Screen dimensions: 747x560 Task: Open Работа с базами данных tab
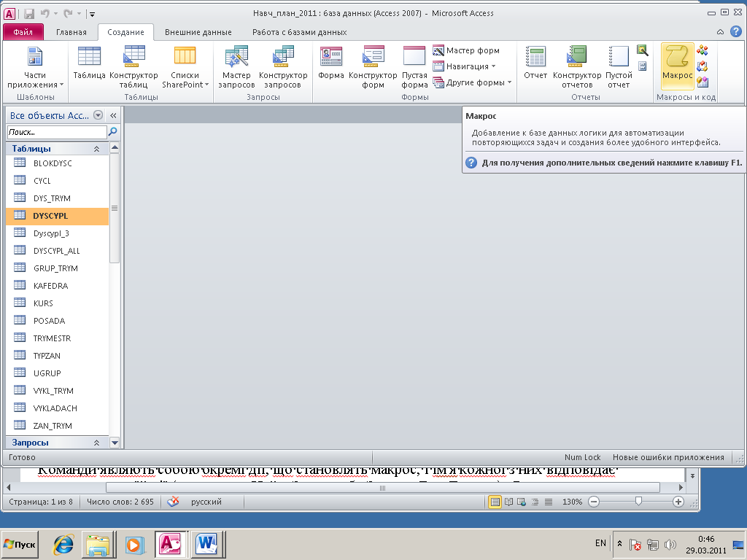coord(299,32)
